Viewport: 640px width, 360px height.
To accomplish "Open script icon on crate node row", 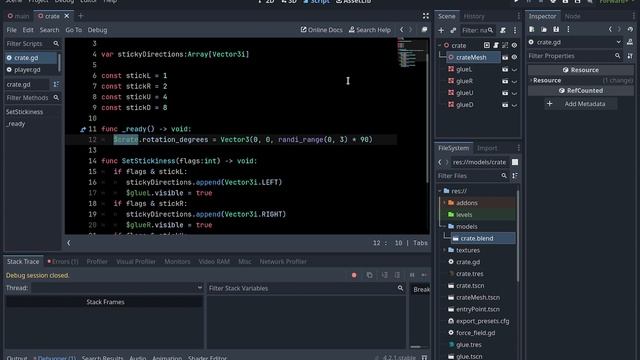I will click(496, 45).
